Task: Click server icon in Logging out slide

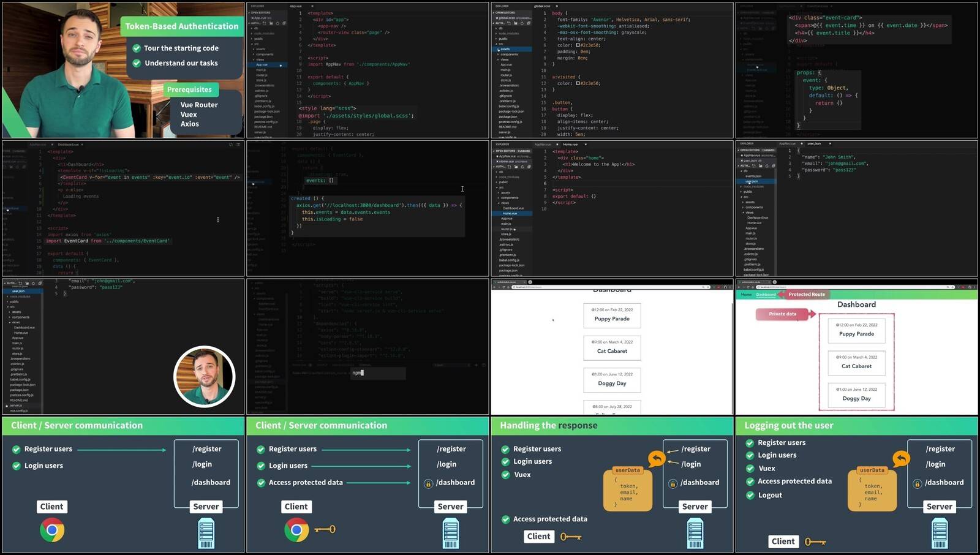Action: (x=940, y=533)
